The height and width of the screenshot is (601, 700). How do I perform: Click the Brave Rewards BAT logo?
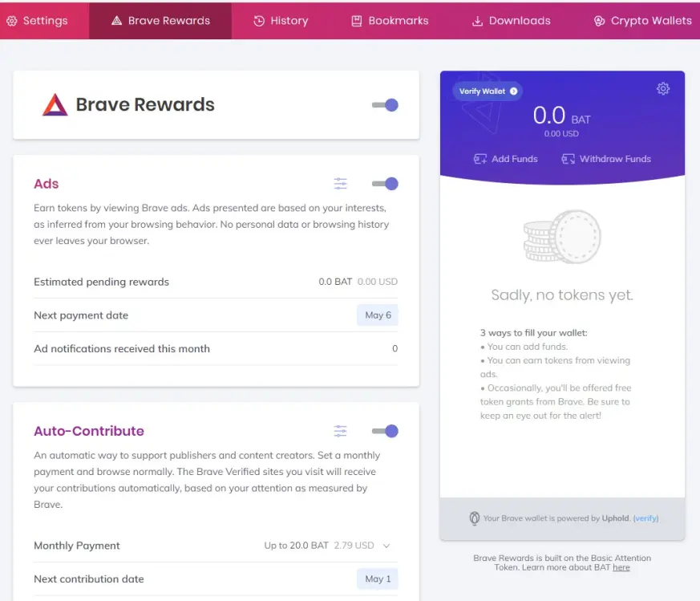tap(55, 104)
